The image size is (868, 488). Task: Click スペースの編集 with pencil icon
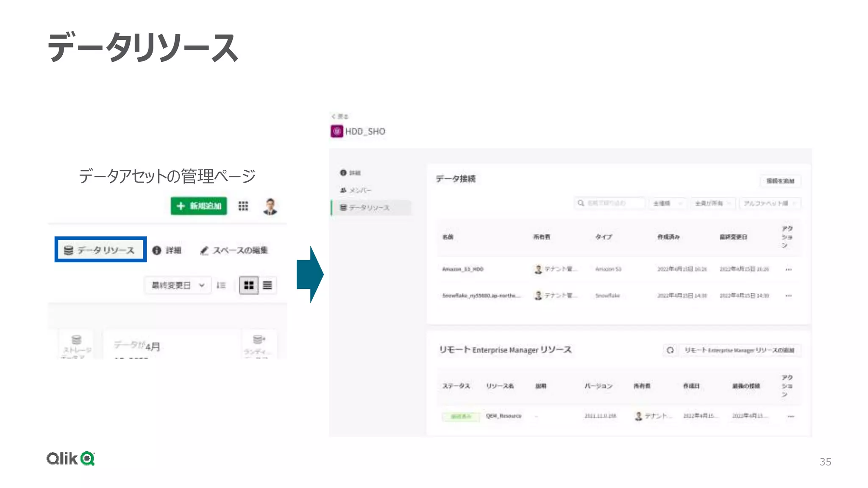pyautogui.click(x=234, y=250)
